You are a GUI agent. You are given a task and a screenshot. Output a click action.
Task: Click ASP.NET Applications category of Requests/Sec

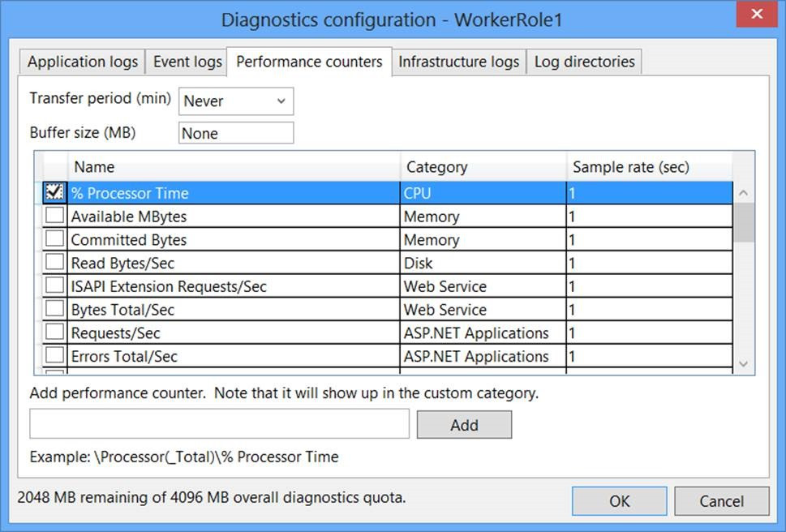pos(483,332)
